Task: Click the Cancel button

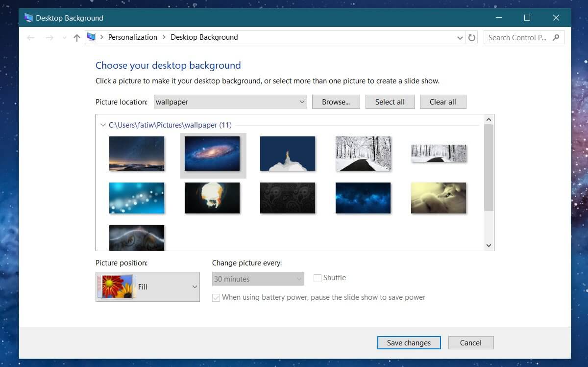Action: (470, 342)
